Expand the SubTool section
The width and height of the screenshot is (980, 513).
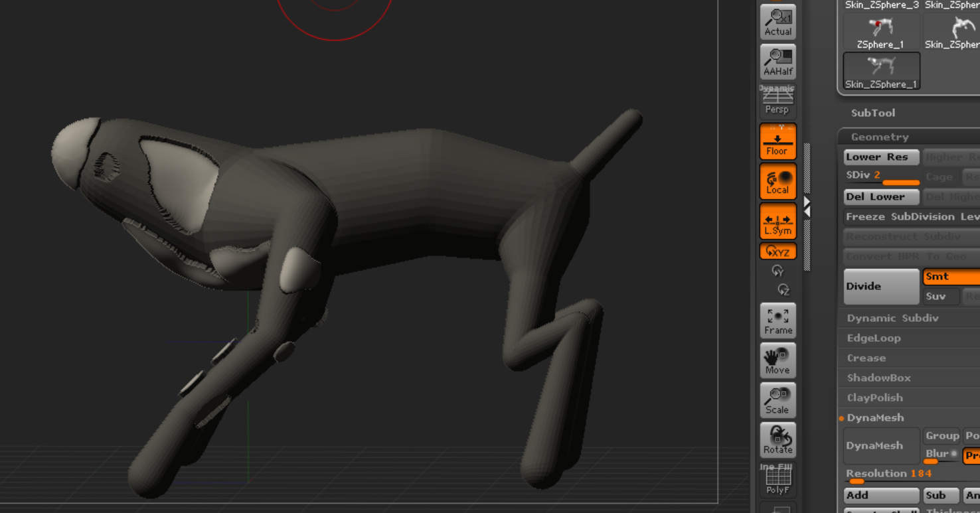click(x=873, y=113)
